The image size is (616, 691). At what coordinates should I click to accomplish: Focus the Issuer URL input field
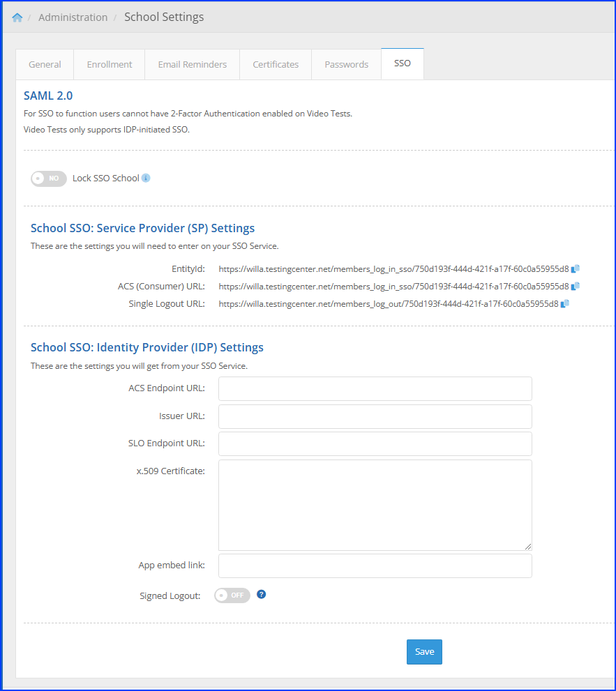click(x=375, y=416)
